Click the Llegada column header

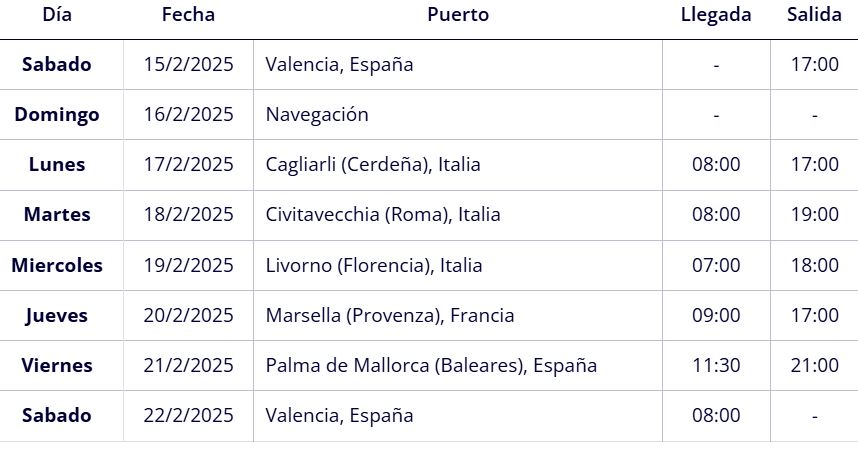pos(716,14)
